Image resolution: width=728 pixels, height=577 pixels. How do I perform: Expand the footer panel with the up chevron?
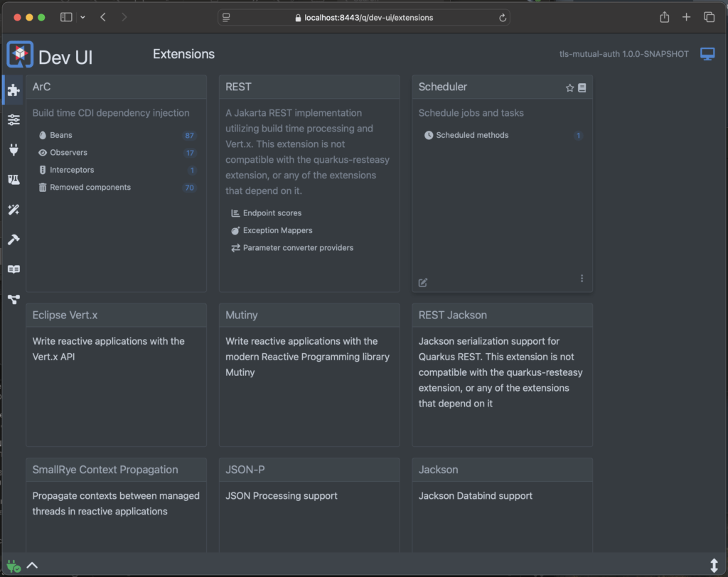pyautogui.click(x=32, y=566)
